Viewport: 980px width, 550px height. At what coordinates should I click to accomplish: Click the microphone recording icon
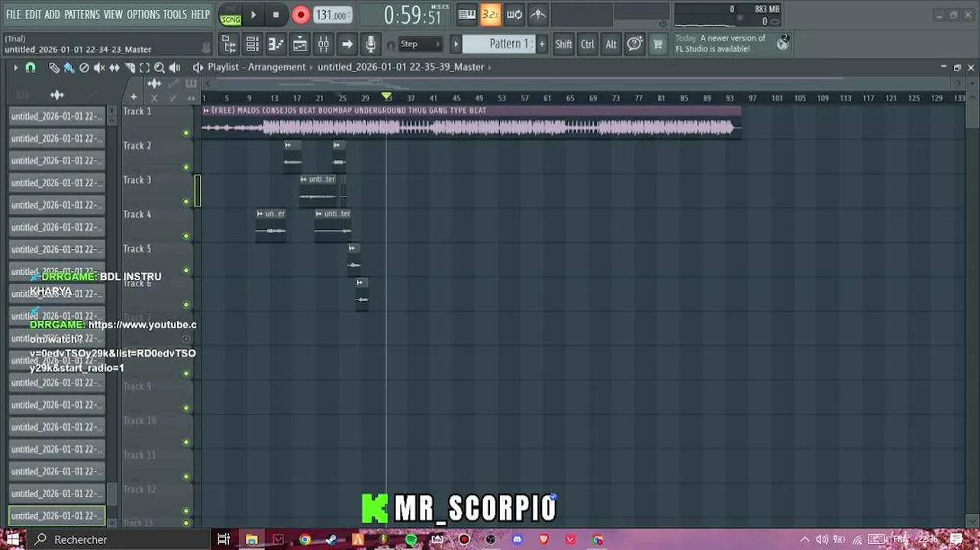(370, 44)
